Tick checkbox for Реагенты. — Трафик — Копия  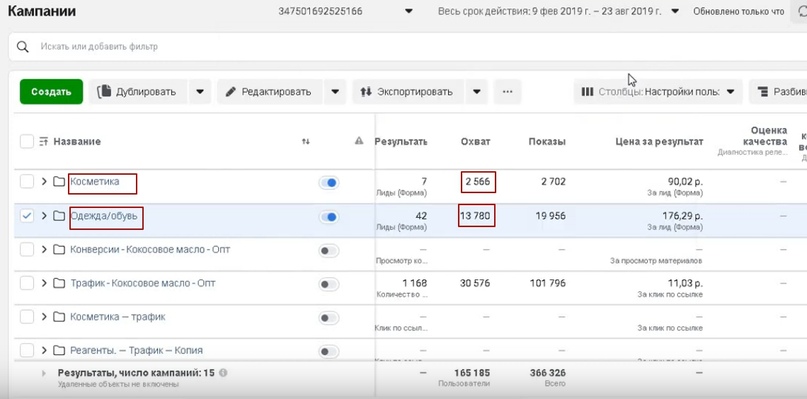point(27,351)
